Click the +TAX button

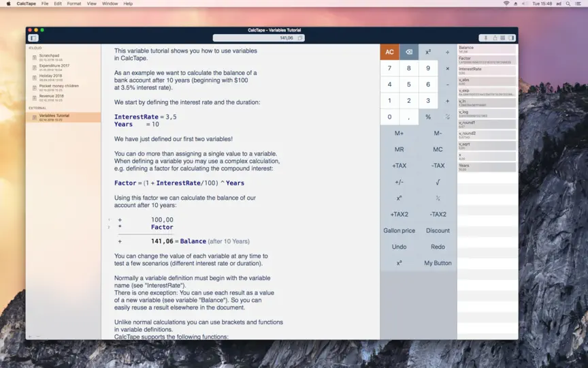click(399, 166)
